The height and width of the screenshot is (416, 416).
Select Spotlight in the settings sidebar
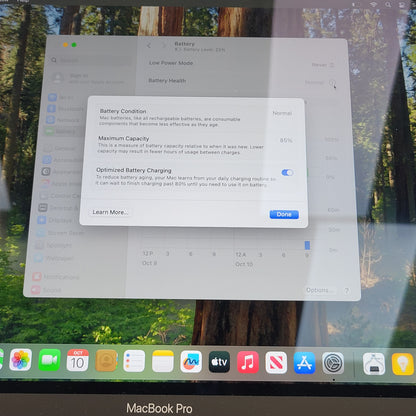pos(54,245)
